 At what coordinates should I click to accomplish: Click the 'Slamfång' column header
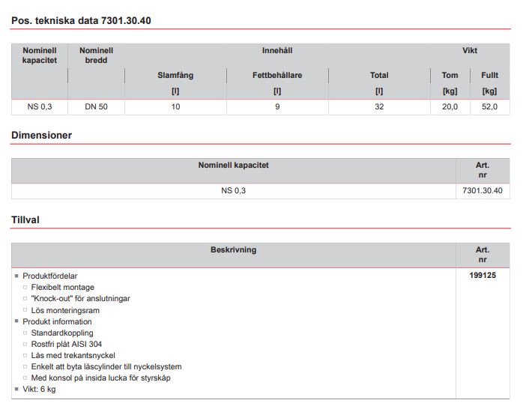point(175,76)
